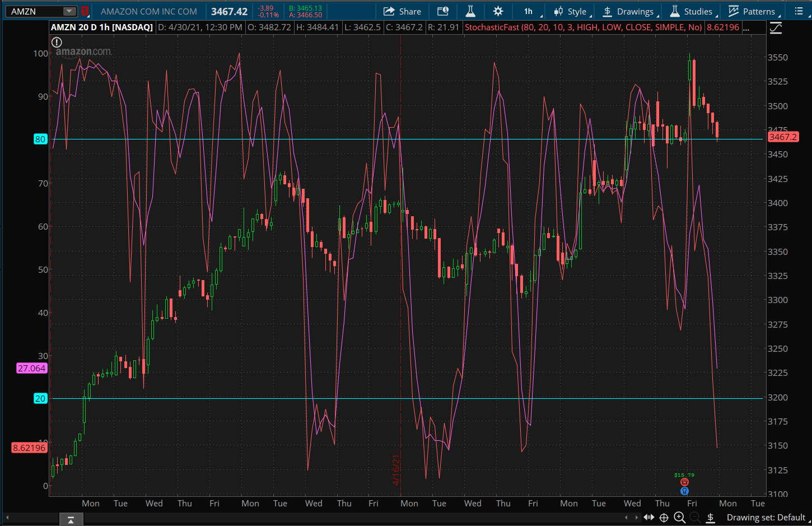
Task: Click the 3550 price axis label
Action: pos(777,57)
